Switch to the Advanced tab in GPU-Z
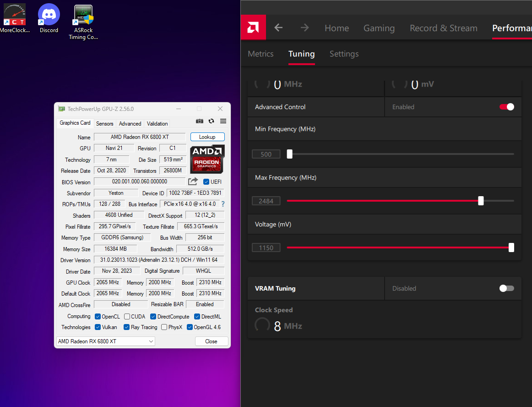This screenshot has width=532, height=407. pos(130,124)
